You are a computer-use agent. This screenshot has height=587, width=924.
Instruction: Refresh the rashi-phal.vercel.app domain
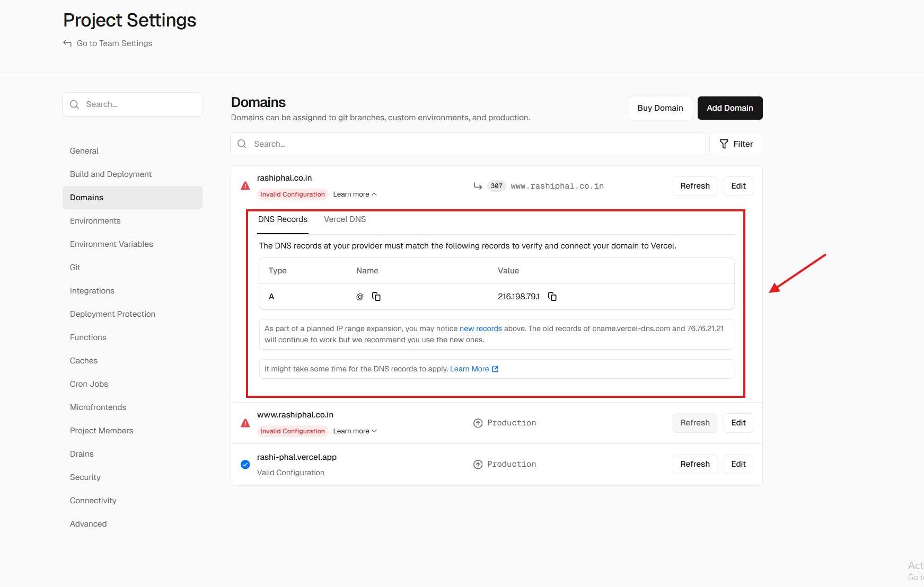click(x=694, y=464)
